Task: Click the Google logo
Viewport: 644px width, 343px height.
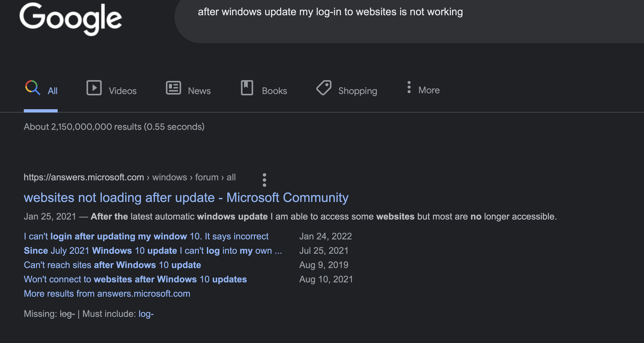Action: (71, 19)
